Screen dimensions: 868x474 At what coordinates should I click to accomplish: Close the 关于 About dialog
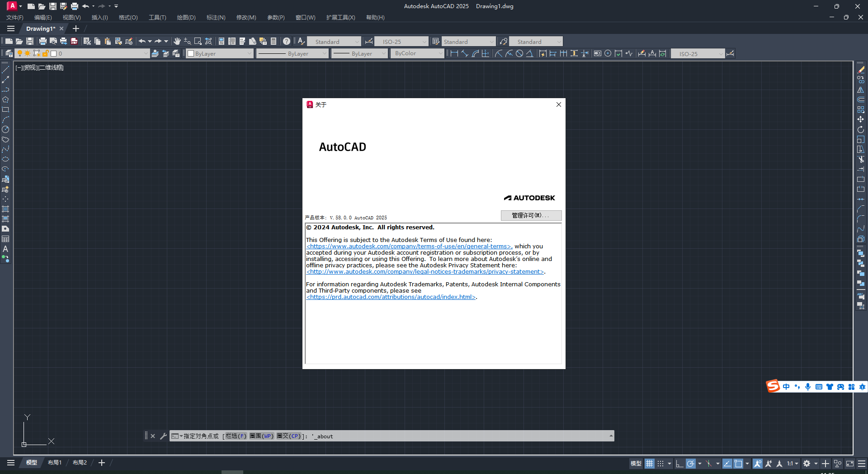coord(559,104)
